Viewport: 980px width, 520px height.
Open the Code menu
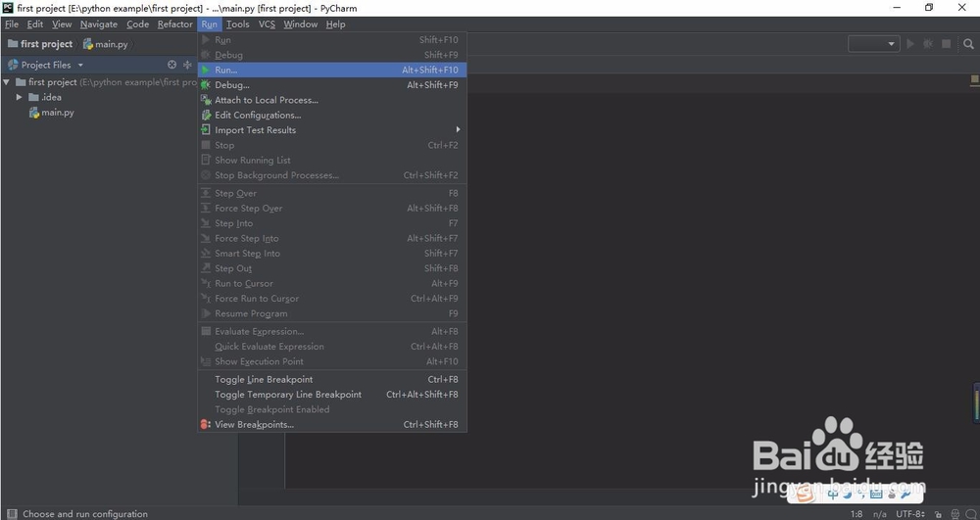click(x=137, y=24)
